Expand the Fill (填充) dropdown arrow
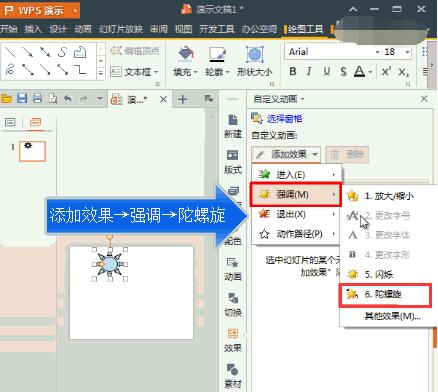The width and height of the screenshot is (438, 392). point(196,72)
